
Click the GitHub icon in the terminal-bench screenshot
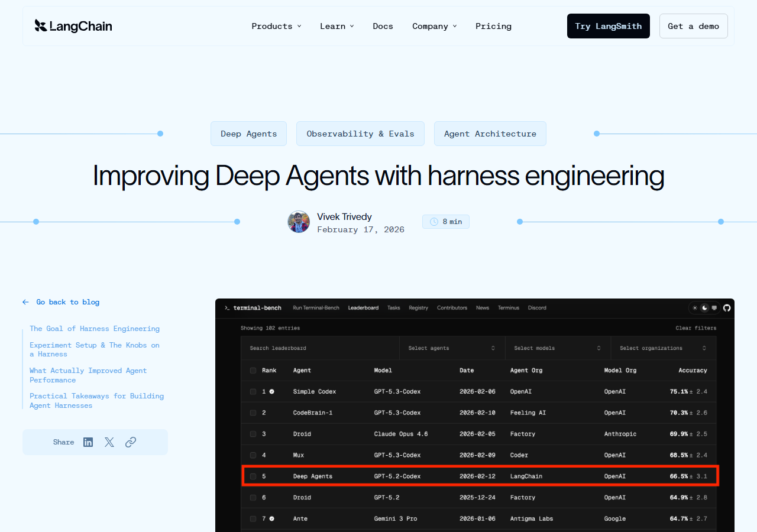pos(727,308)
